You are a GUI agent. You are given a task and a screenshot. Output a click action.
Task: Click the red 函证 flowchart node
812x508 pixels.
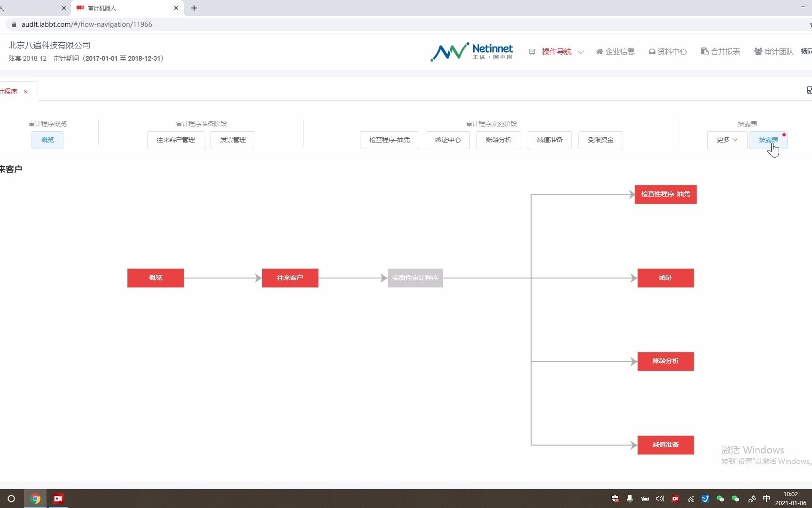tap(665, 278)
